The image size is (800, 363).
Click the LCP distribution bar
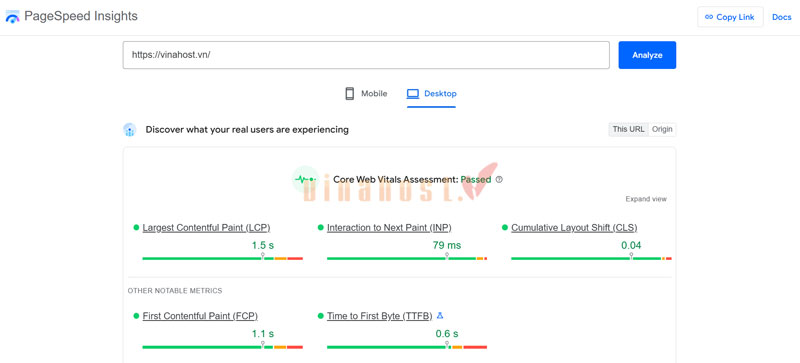tap(222, 259)
